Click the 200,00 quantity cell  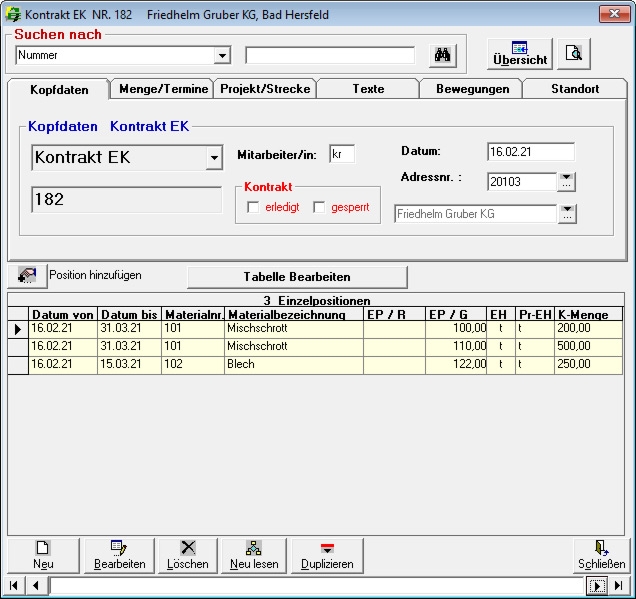(x=588, y=328)
